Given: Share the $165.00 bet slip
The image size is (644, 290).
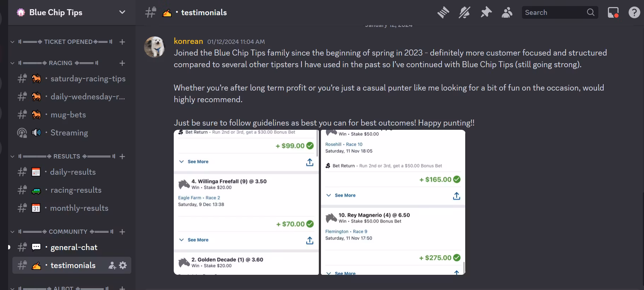Looking at the screenshot, I should click(456, 196).
